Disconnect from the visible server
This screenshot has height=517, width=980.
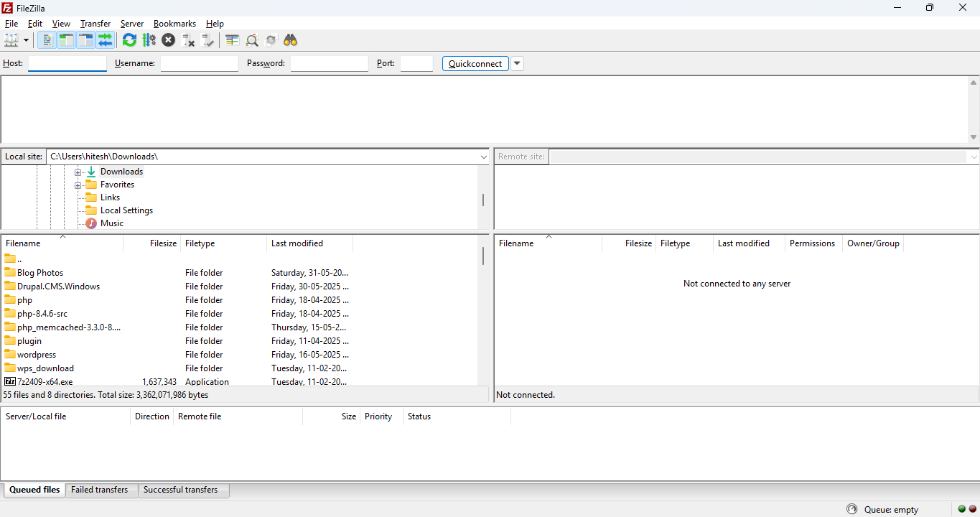coord(188,40)
